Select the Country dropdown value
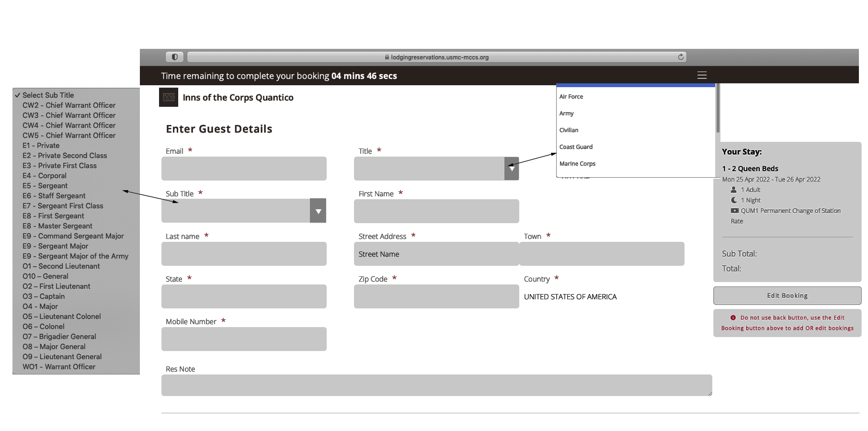The image size is (868, 431). (570, 297)
